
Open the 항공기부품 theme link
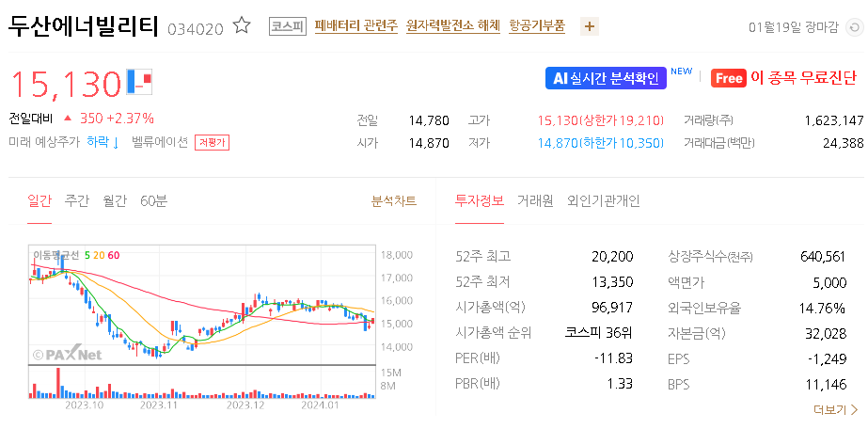tap(536, 26)
